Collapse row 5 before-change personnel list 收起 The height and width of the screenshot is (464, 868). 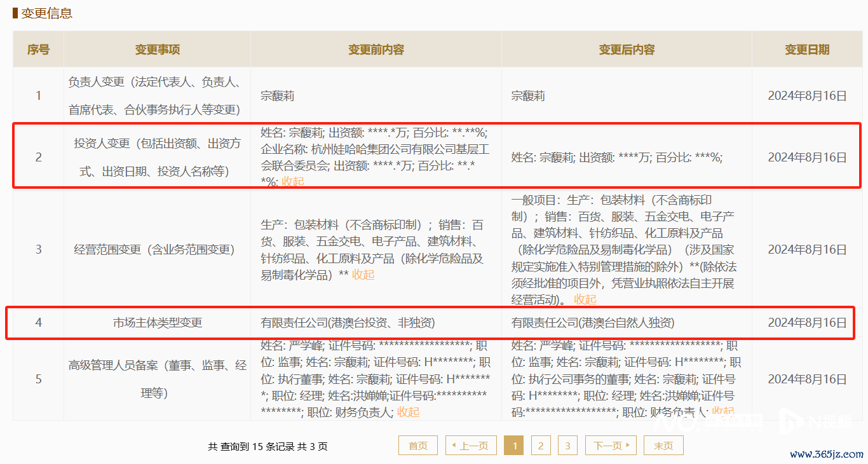[408, 412]
